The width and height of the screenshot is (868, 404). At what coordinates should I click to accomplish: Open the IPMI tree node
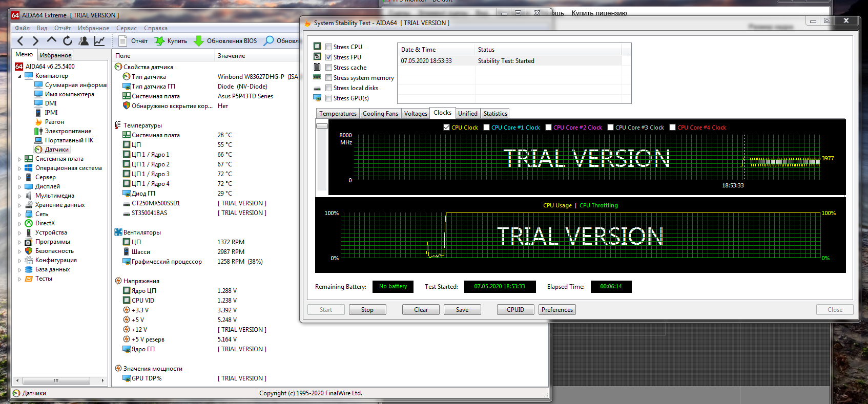(x=46, y=113)
